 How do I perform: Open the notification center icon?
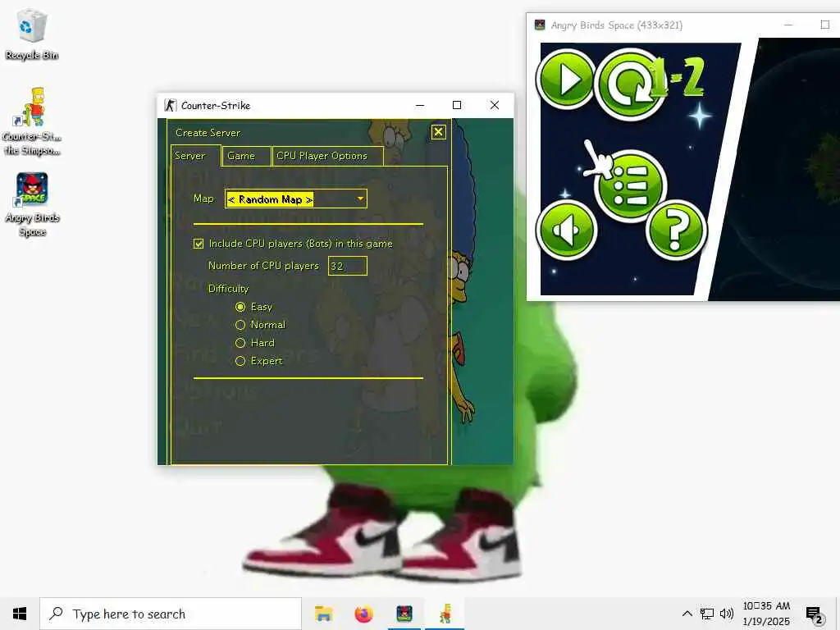814,615
